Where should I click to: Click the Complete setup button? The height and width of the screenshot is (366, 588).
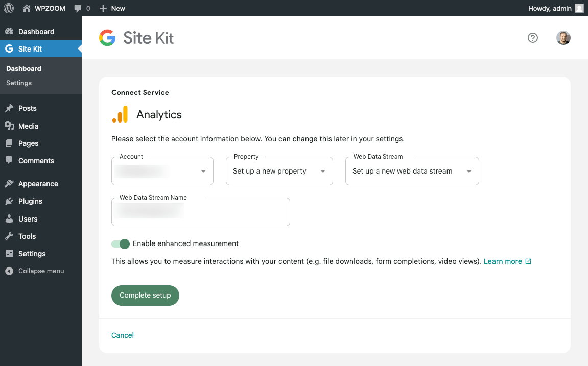pyautogui.click(x=145, y=296)
